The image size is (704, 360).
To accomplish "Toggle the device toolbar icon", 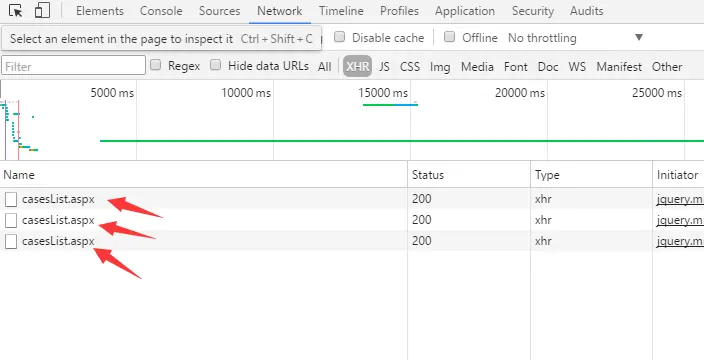I will coord(42,11).
